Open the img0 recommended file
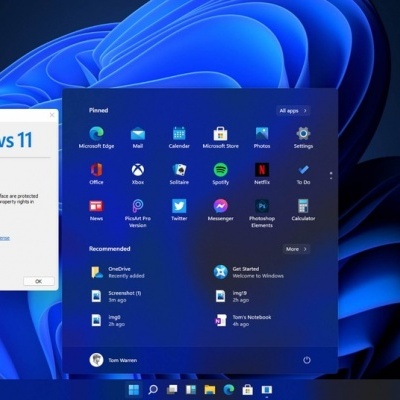 pyautogui.click(x=108, y=320)
